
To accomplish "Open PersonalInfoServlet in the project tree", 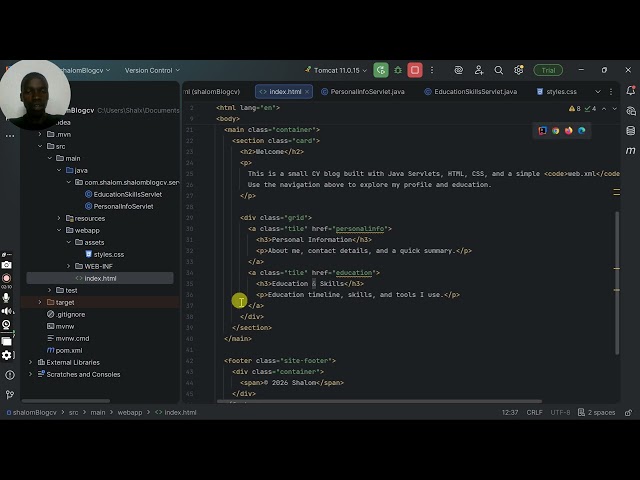I will tap(119, 207).
